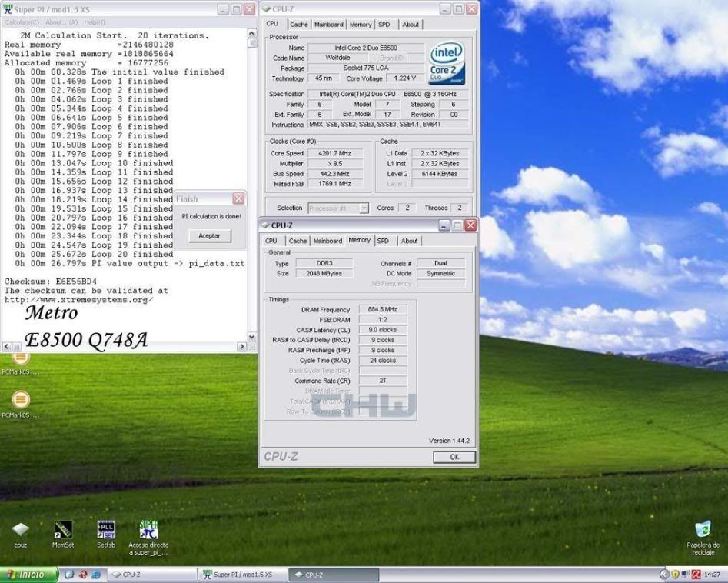Open the Calculate(C) menu in Super PI
The height and width of the screenshot is (583, 728).
(x=22, y=22)
